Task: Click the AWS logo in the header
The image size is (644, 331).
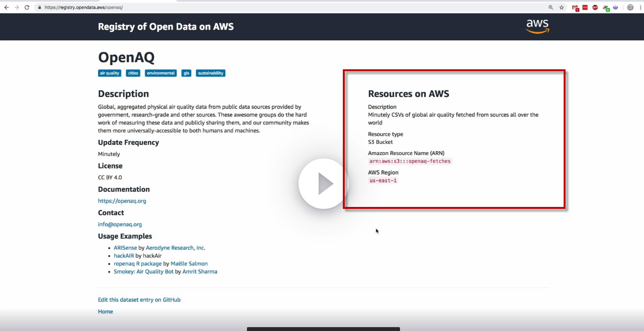Action: [x=537, y=27]
